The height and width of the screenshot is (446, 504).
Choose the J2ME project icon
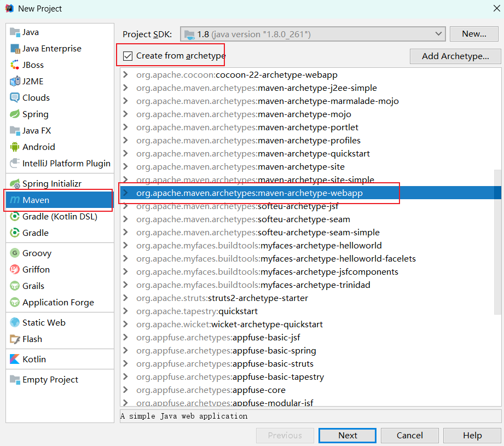[15, 82]
